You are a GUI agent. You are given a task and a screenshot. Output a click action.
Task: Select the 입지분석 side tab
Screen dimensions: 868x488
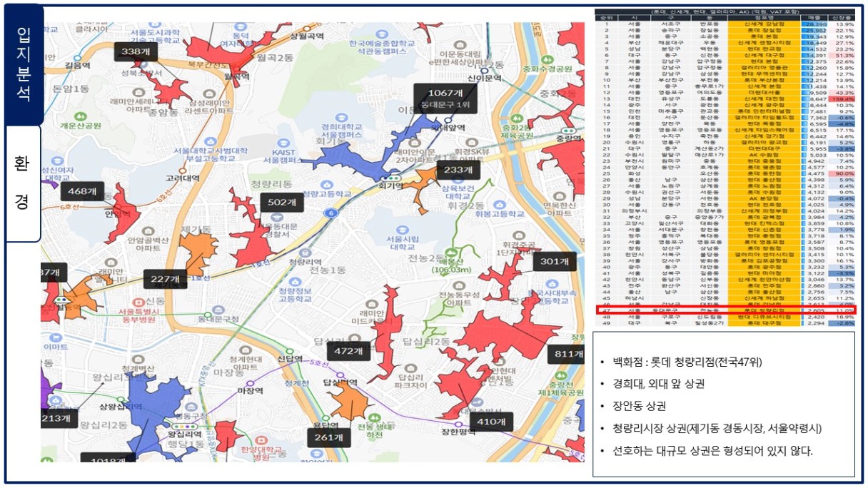tap(24, 64)
